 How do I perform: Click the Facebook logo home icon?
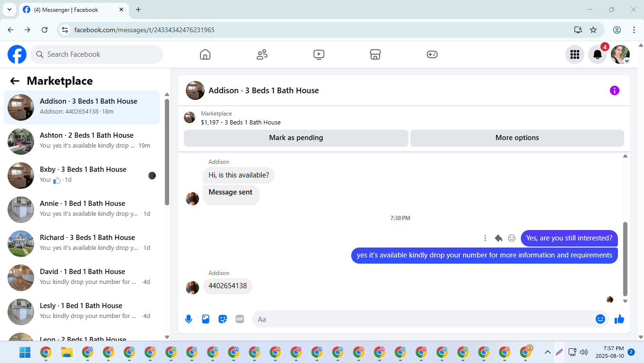(17, 54)
